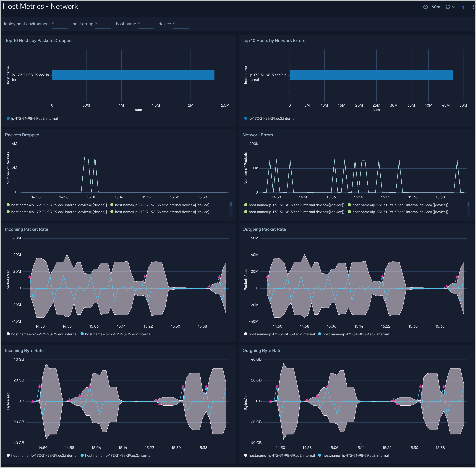The width and height of the screenshot is (476, 468).
Task: Open the -60m time range picker
Action: [432, 7]
